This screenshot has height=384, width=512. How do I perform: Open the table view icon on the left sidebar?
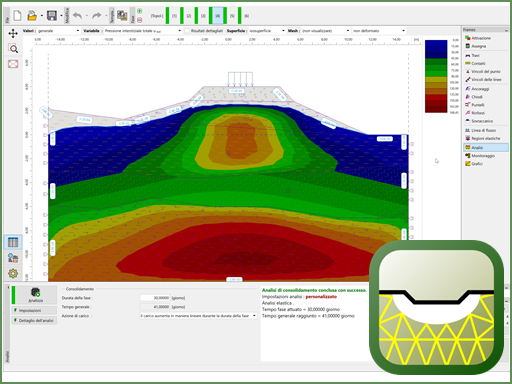(x=13, y=242)
